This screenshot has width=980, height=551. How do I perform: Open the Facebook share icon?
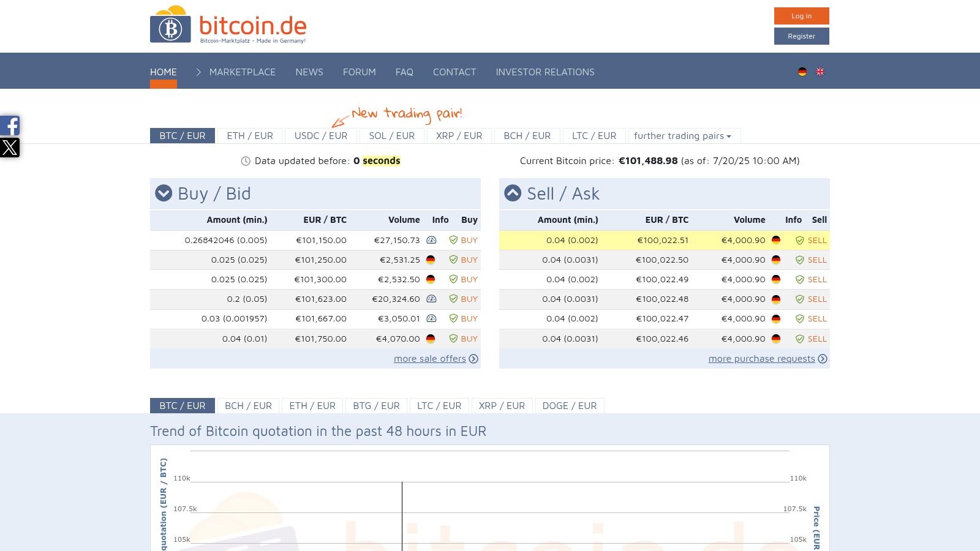[x=10, y=126]
